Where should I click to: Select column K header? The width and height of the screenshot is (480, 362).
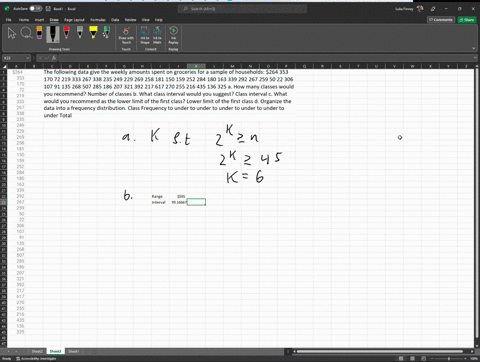pos(196,66)
